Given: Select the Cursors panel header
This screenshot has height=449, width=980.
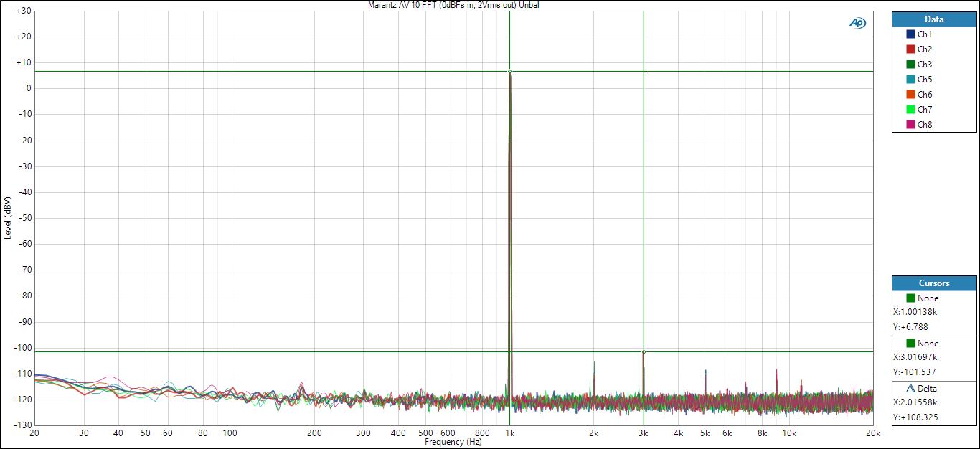Looking at the screenshot, I should (x=934, y=283).
